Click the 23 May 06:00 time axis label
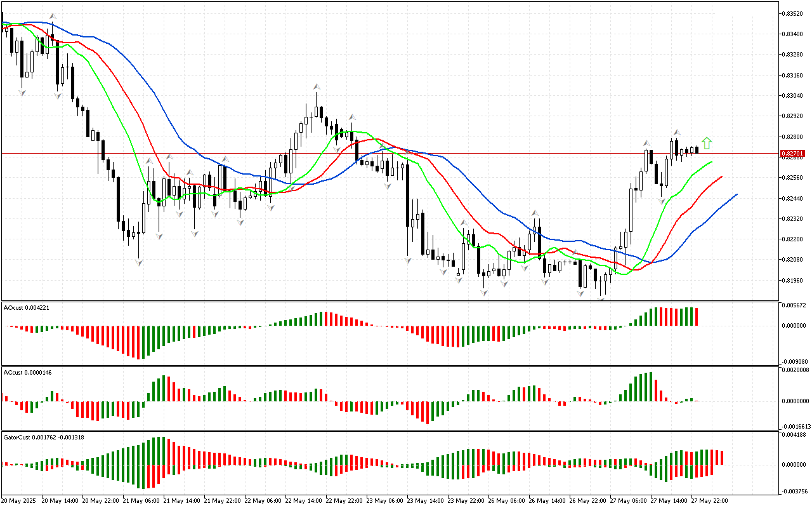This screenshot has height=508, width=812. [386, 501]
